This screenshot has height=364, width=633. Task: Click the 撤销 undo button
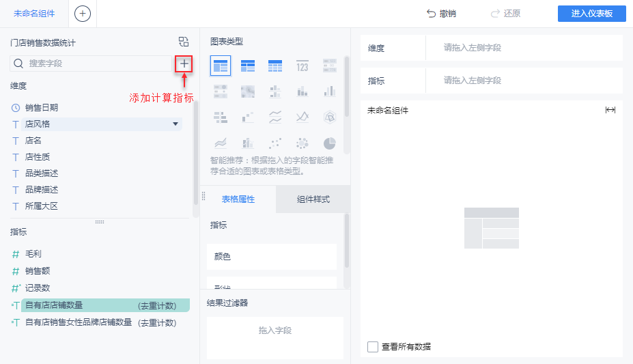click(x=441, y=14)
